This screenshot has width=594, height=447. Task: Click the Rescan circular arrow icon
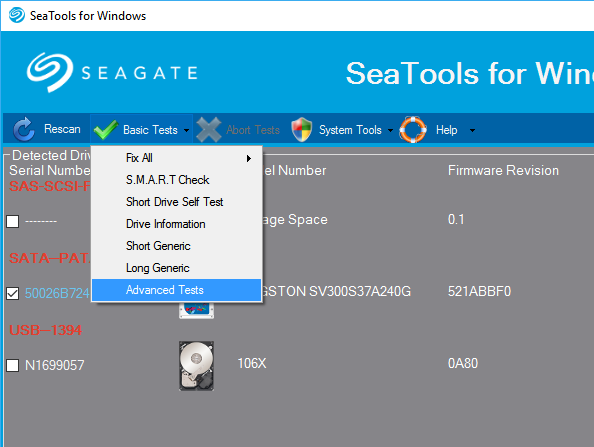pyautogui.click(x=23, y=129)
